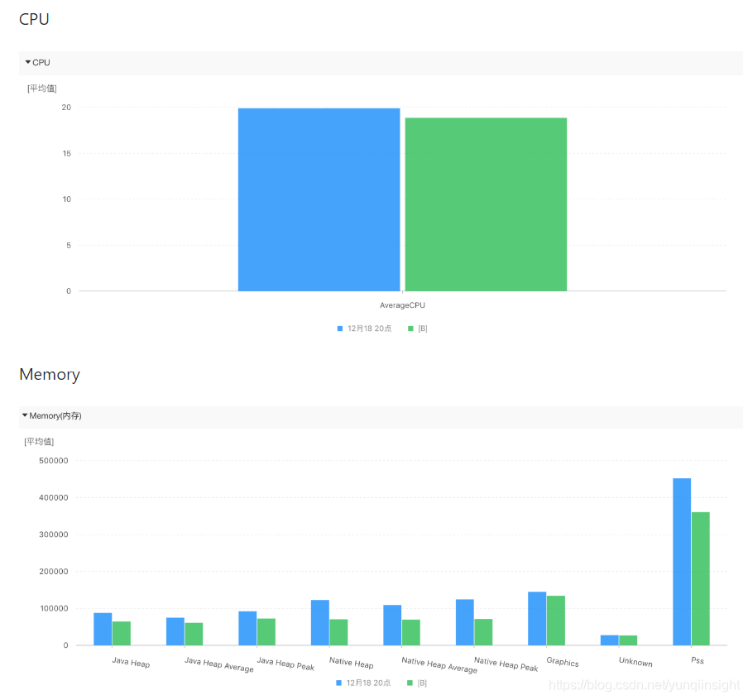Click the blue Java Heap Average bar
The height and width of the screenshot is (700, 748).
pyautogui.click(x=175, y=631)
